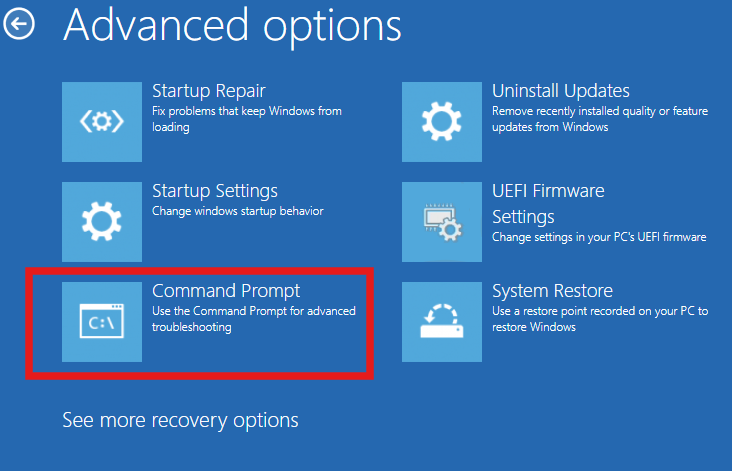Select the Startup Settings heading

[x=214, y=191]
